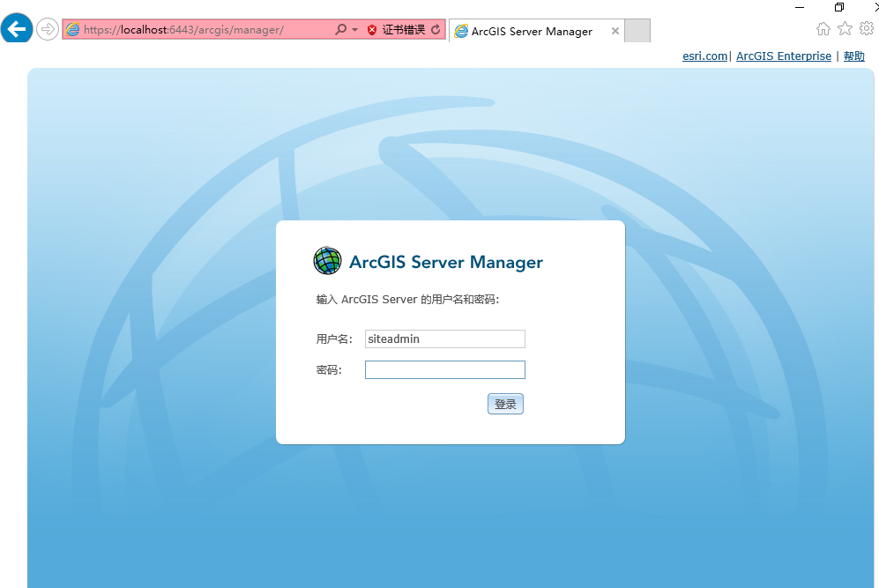Viewport: 879px width, 588px height.
Task: Open the address bar dropdown arrow
Action: coord(354,30)
